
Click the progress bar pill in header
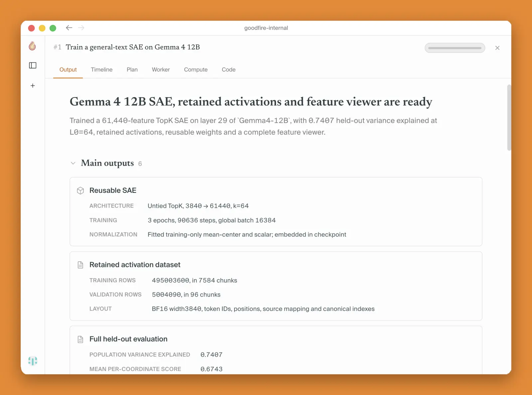(455, 48)
